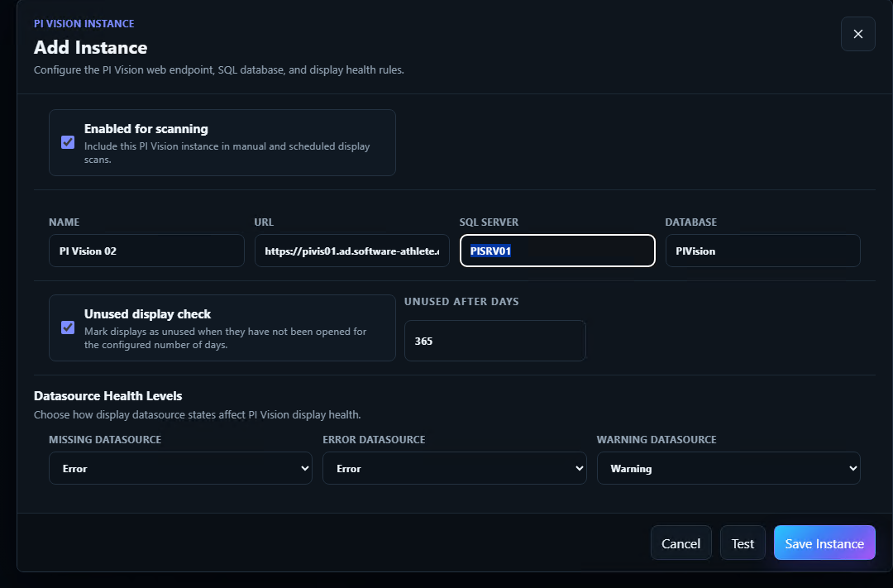Toggle the Enabled for scanning checkbox
The height and width of the screenshot is (588, 893).
pyautogui.click(x=68, y=142)
